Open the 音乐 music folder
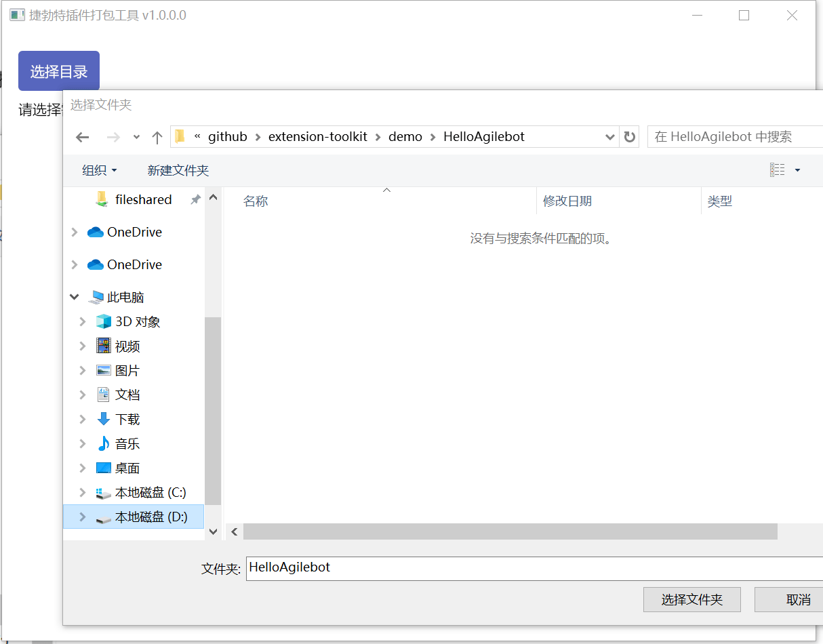Screen dimensions: 823x644 [x=127, y=443]
